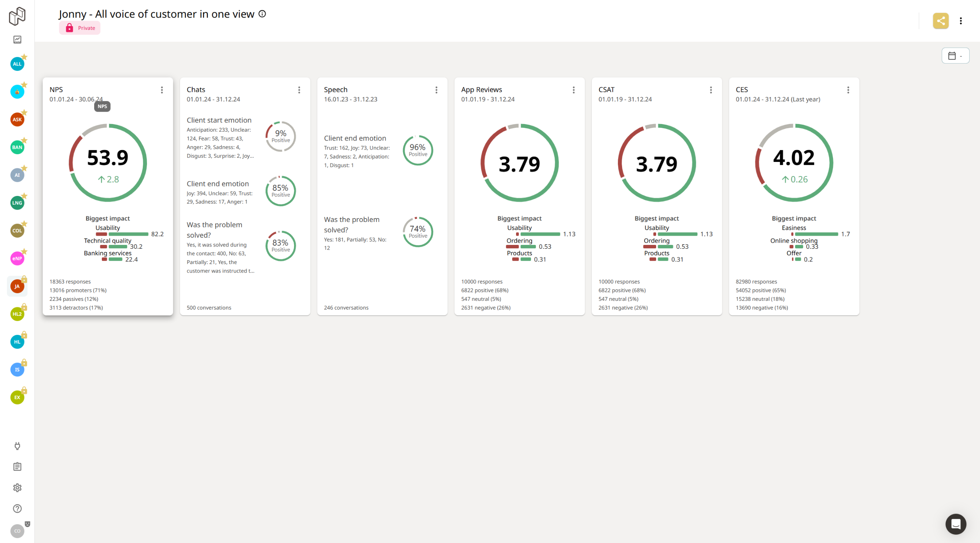The image size is (980, 543).
Task: Open the dashboard three-dot menu at top right
Action: 960,21
